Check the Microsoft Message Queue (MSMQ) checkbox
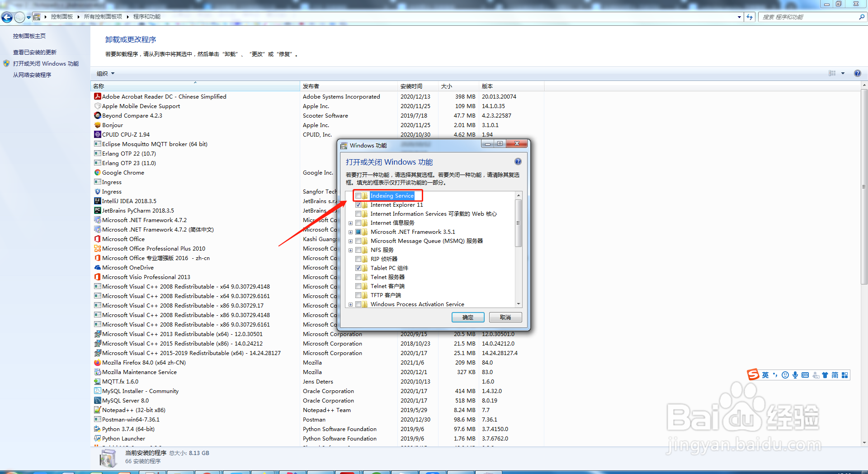 point(358,241)
